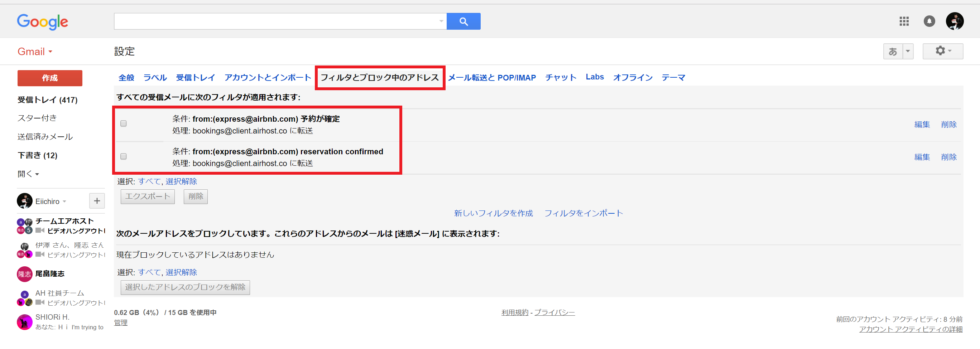This screenshot has height=349, width=980.
Task: Switch to the テーマ tab
Action: [673, 78]
